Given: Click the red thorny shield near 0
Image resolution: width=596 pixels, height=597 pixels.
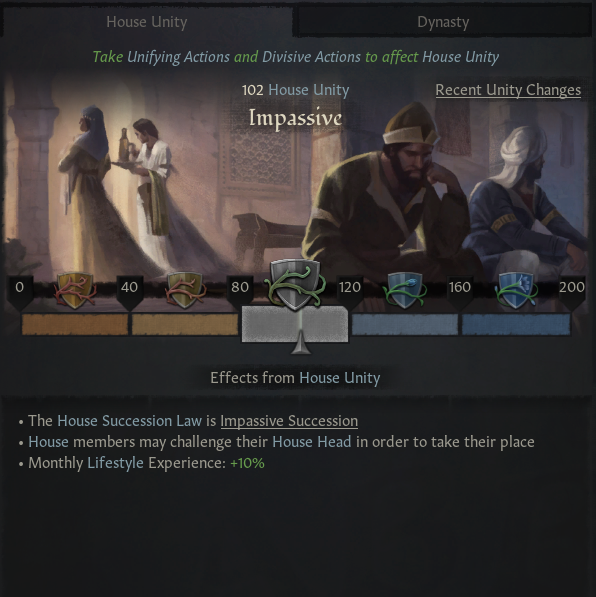Looking at the screenshot, I should click(75, 290).
